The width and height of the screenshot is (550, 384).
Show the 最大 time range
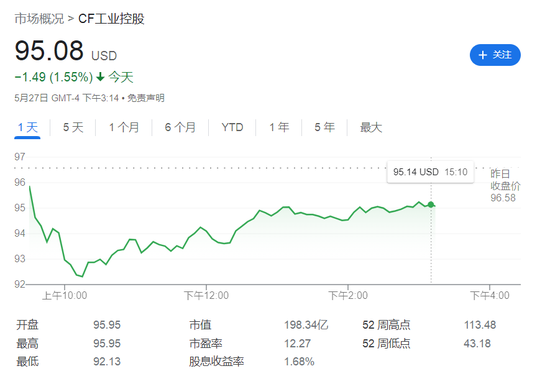(x=371, y=127)
